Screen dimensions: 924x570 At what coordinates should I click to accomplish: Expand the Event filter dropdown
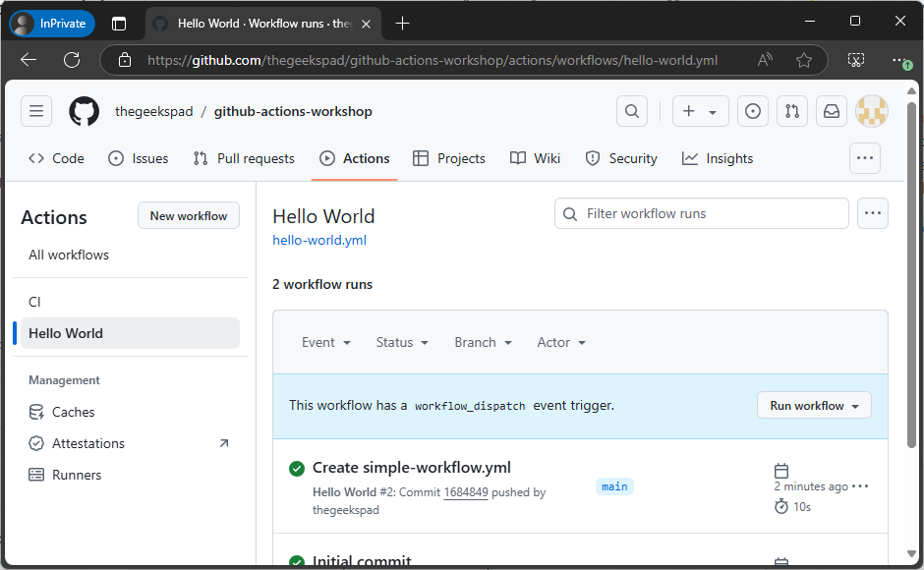326,342
